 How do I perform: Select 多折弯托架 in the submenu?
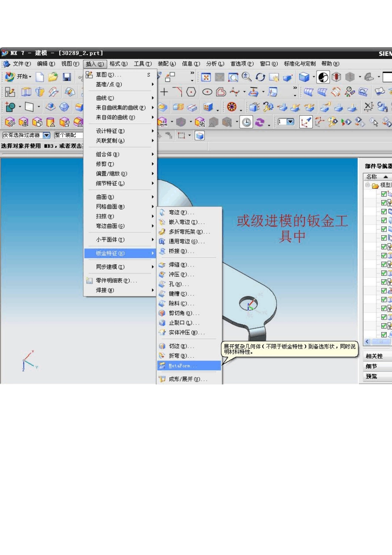pos(189,232)
